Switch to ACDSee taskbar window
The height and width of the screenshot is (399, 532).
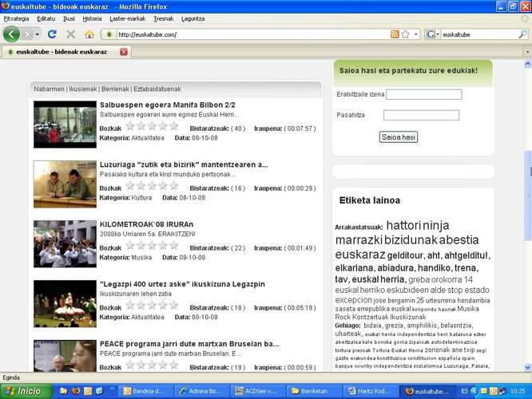pos(257,391)
